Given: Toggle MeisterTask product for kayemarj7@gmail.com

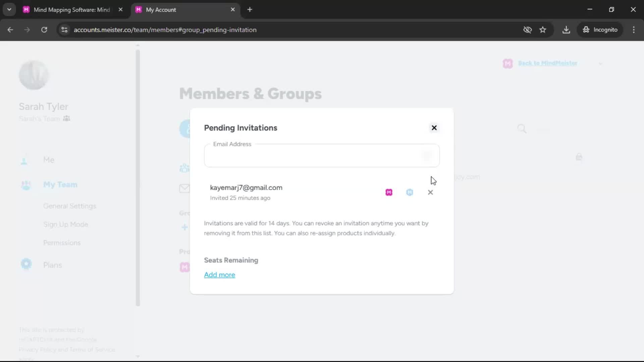Looking at the screenshot, I should tap(410, 192).
